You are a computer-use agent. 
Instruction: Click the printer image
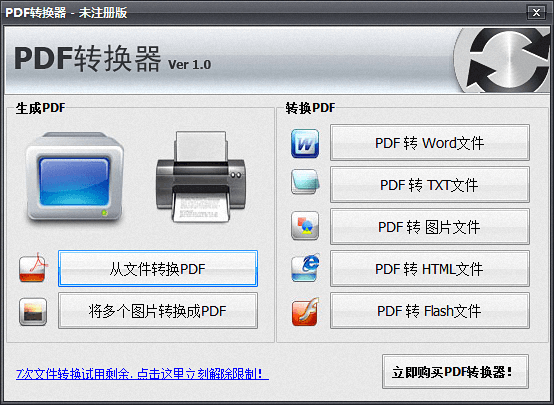(201, 177)
